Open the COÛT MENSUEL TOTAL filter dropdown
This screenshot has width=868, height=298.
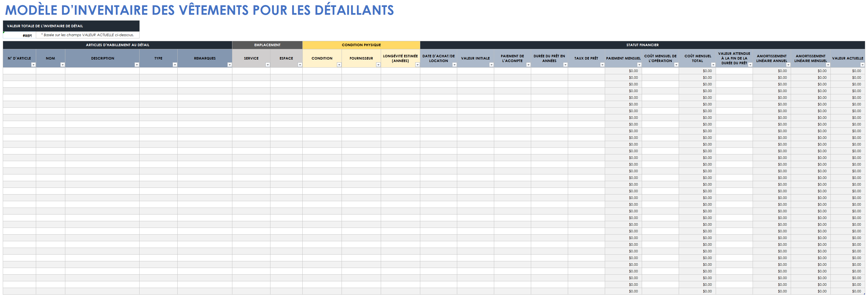713,65
